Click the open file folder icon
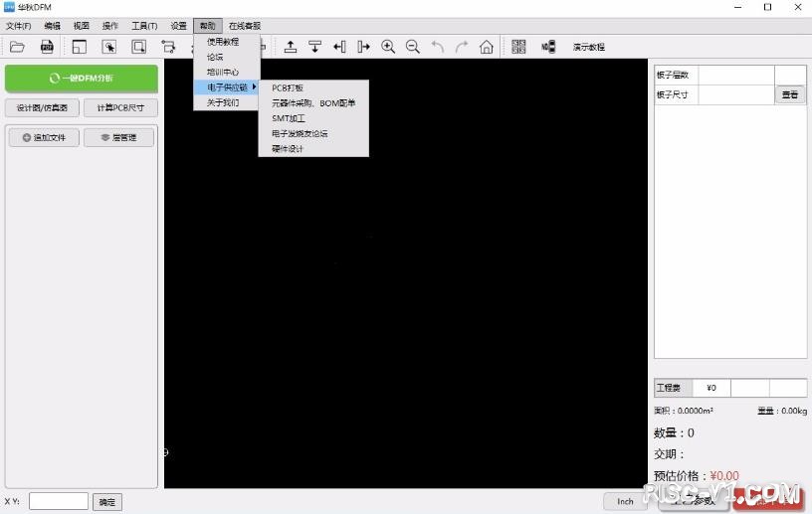Image resolution: width=812 pixels, height=514 pixels. coord(17,47)
